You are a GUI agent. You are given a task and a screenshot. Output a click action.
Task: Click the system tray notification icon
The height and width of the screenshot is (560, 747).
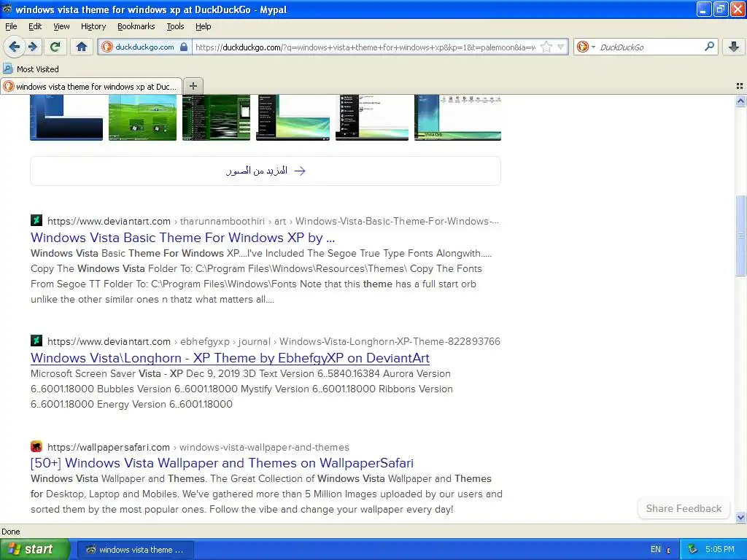pos(693,550)
